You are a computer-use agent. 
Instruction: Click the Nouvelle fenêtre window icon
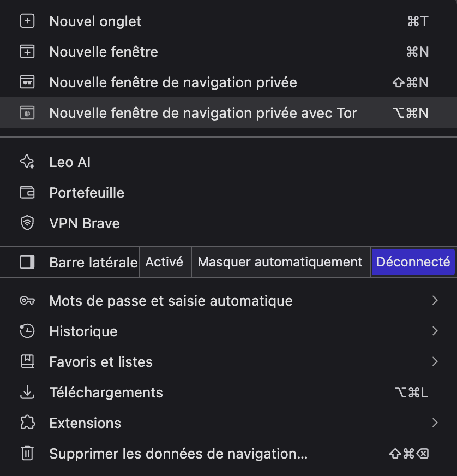tap(27, 52)
